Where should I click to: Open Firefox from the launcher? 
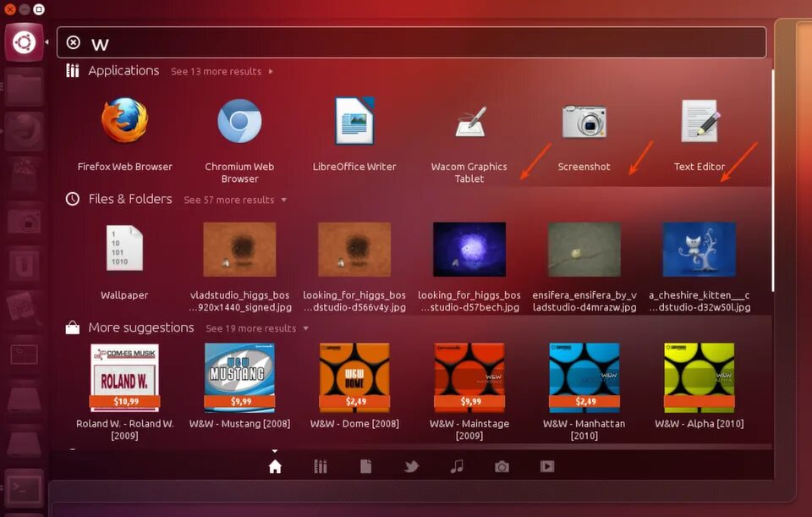pos(24,132)
